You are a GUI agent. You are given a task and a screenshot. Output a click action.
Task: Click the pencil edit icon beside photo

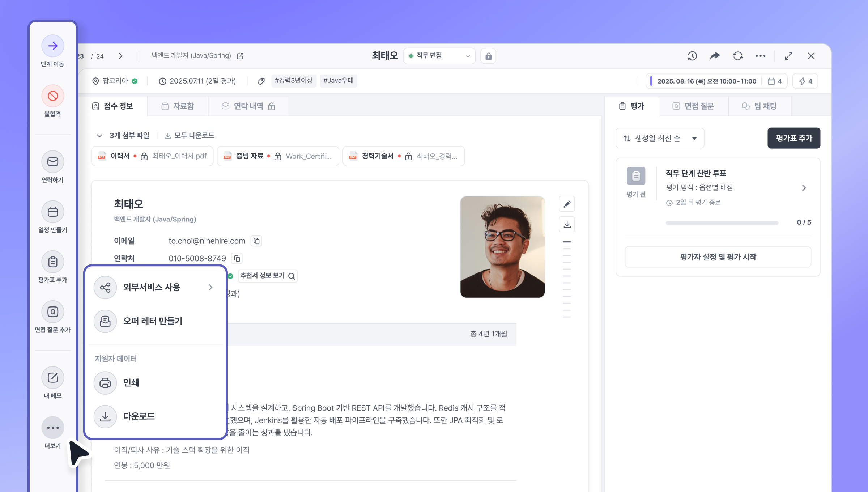(x=567, y=204)
